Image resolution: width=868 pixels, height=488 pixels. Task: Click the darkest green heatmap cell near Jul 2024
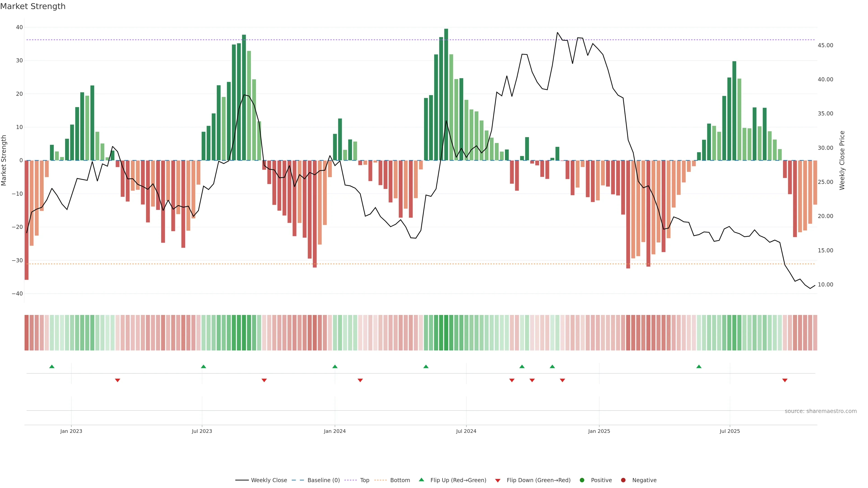[x=446, y=332]
